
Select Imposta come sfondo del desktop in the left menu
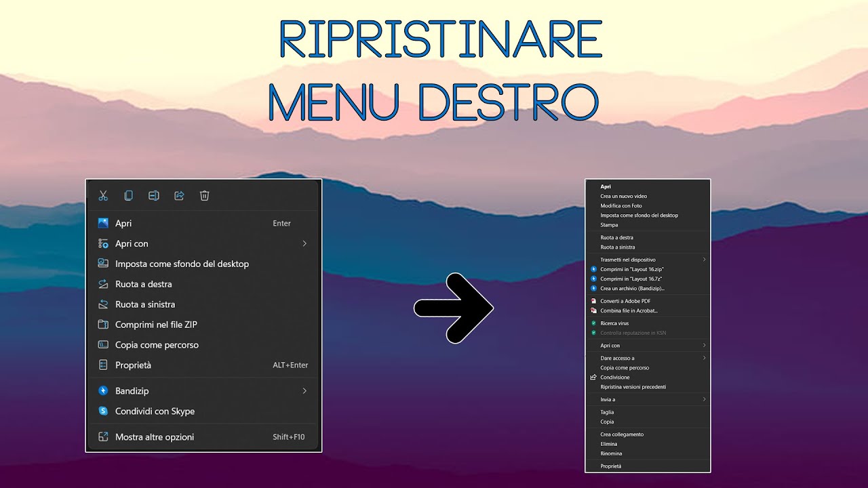click(x=203, y=264)
